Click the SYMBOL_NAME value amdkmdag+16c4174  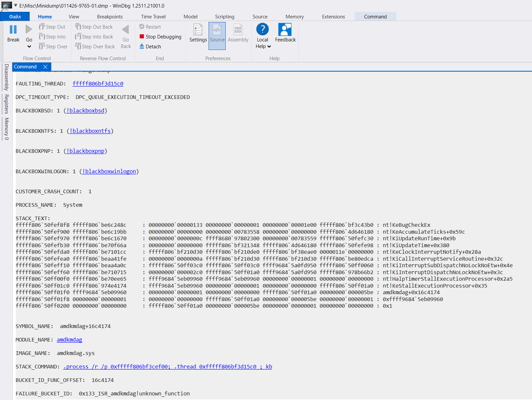click(85, 326)
